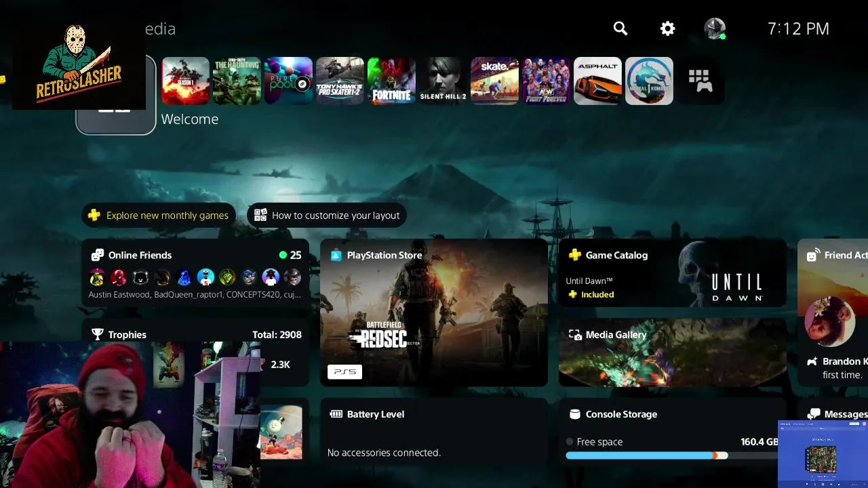Open the Battery Level widget title
The width and height of the screenshot is (868, 488).
[376, 414]
